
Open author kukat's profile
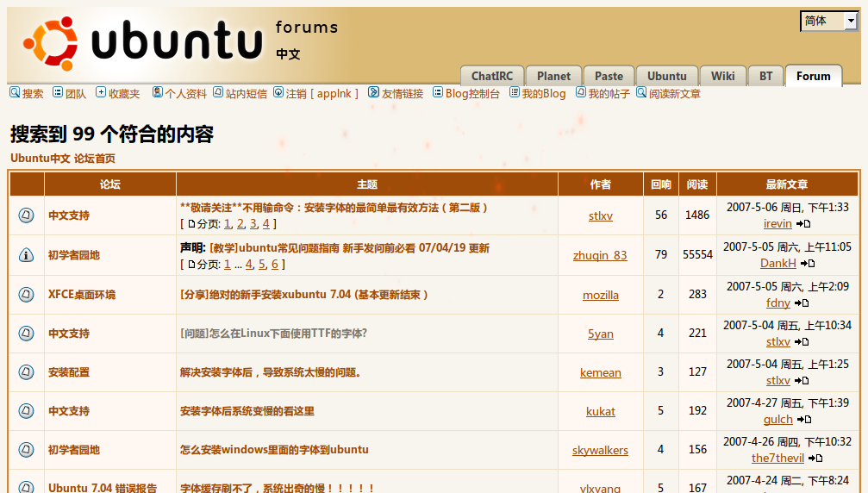click(x=600, y=412)
